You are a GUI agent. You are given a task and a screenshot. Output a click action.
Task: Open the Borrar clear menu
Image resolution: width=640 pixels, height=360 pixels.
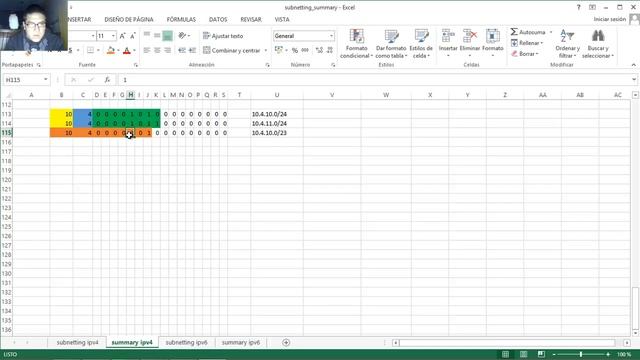click(525, 53)
